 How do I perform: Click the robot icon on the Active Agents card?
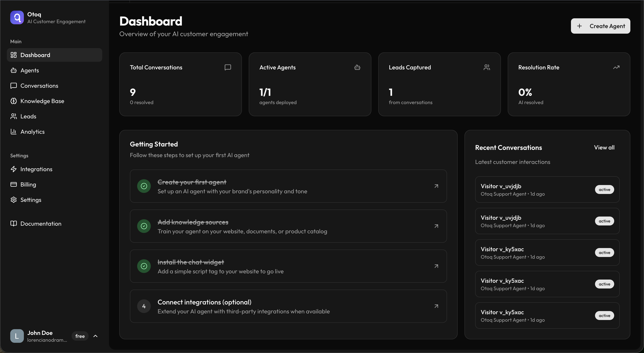(x=357, y=67)
